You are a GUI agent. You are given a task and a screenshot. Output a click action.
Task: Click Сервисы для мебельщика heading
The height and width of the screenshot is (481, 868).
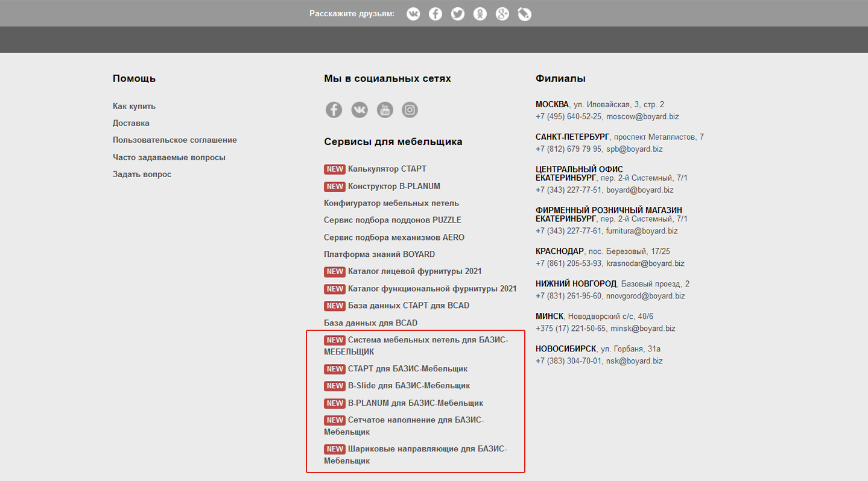pyautogui.click(x=393, y=142)
